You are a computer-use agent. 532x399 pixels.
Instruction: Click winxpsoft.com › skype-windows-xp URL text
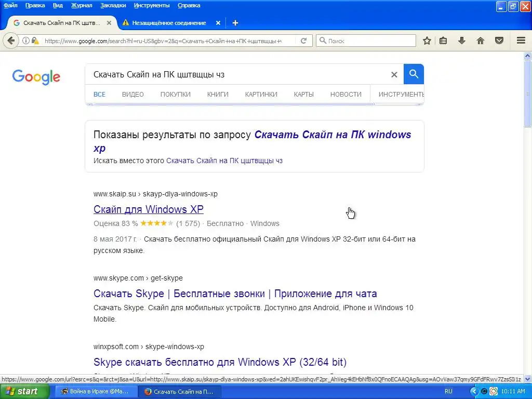click(x=149, y=347)
